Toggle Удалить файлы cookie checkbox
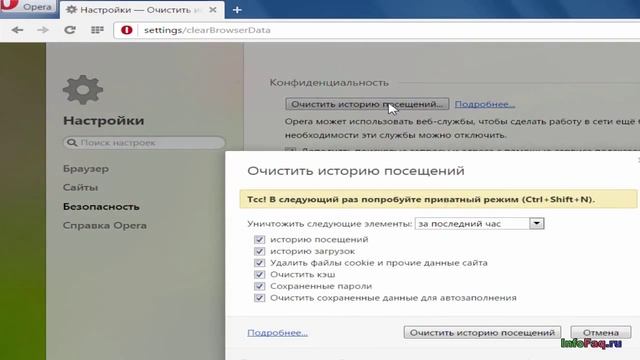Screen dimensions: 640x360 click(259, 263)
